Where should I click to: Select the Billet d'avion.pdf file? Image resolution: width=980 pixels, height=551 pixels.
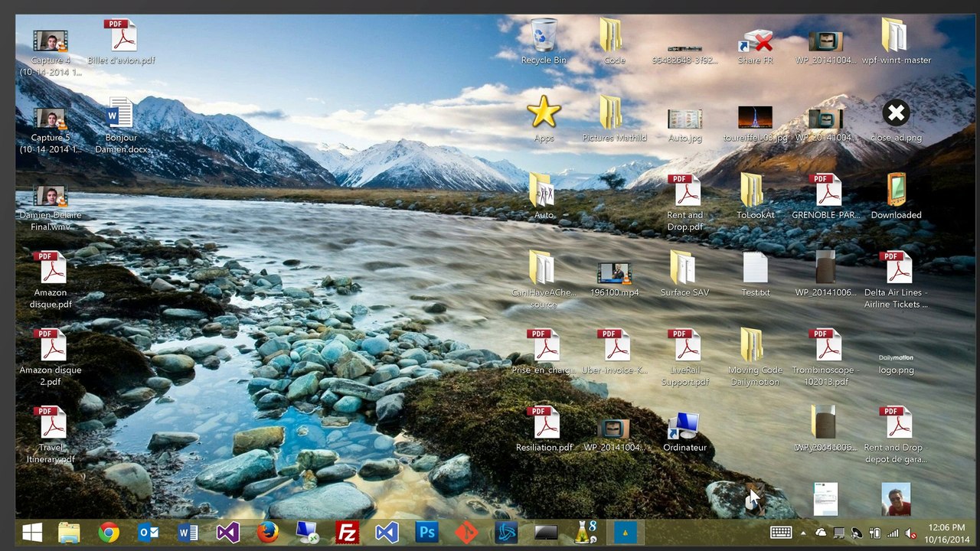121,41
